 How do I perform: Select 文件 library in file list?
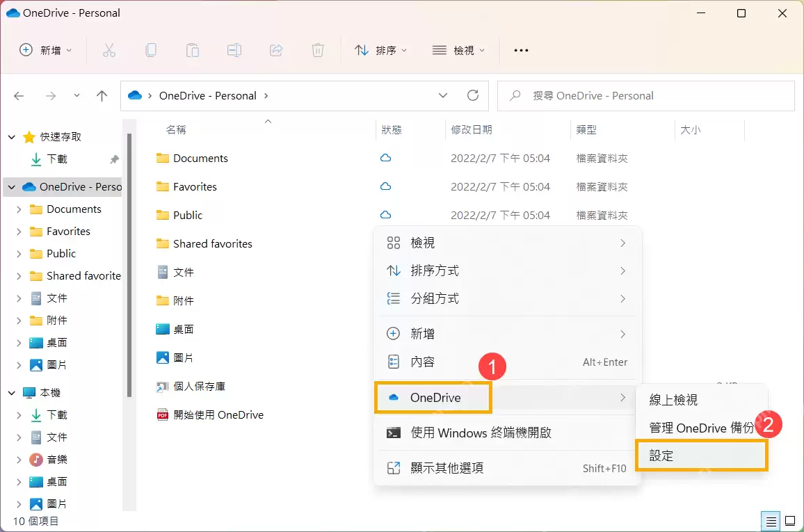184,272
